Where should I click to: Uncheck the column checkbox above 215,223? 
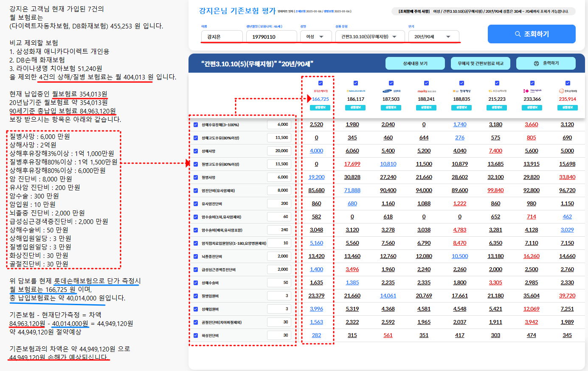click(x=497, y=83)
